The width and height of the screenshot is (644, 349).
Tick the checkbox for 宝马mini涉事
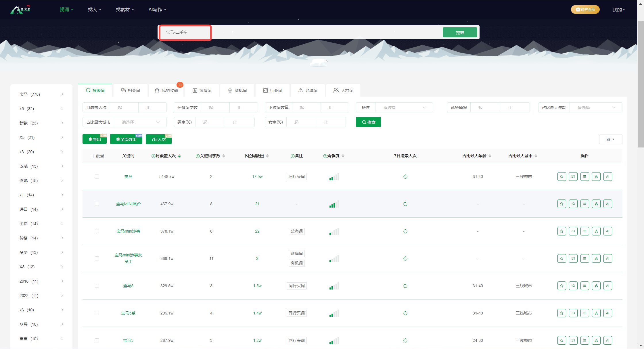[x=97, y=231]
